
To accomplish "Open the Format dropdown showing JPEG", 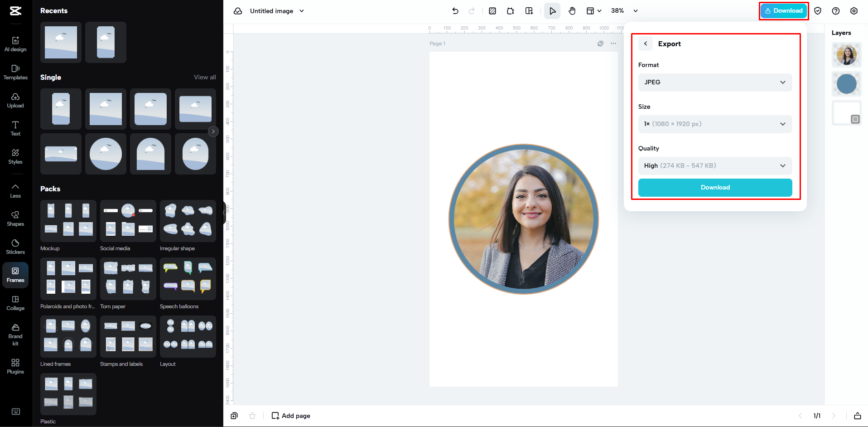I will [x=715, y=82].
